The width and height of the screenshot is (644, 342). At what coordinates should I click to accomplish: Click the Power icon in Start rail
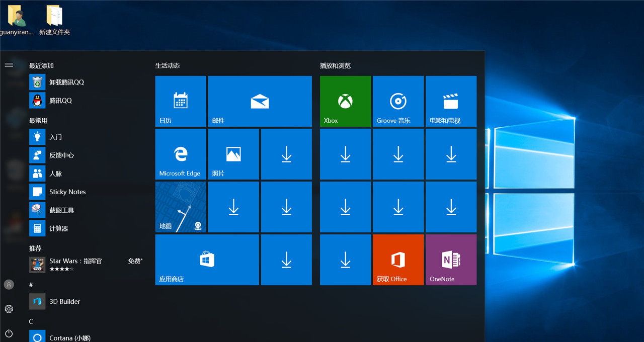(9, 333)
